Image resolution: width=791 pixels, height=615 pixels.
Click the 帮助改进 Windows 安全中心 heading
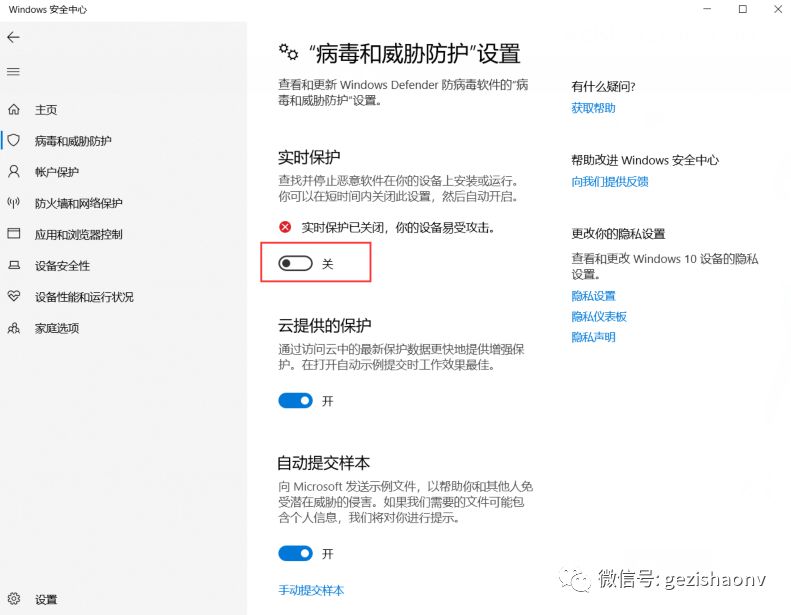645,160
